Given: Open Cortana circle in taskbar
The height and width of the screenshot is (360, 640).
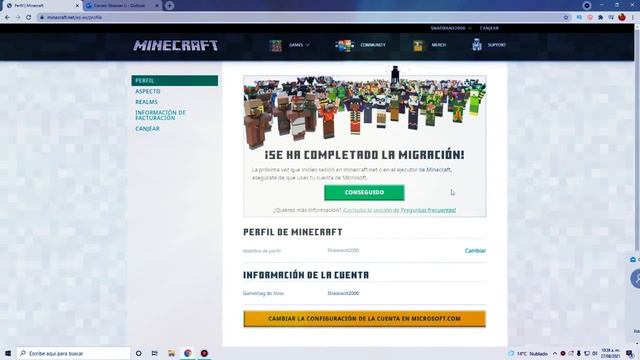Looking at the screenshot, I should 139,353.
